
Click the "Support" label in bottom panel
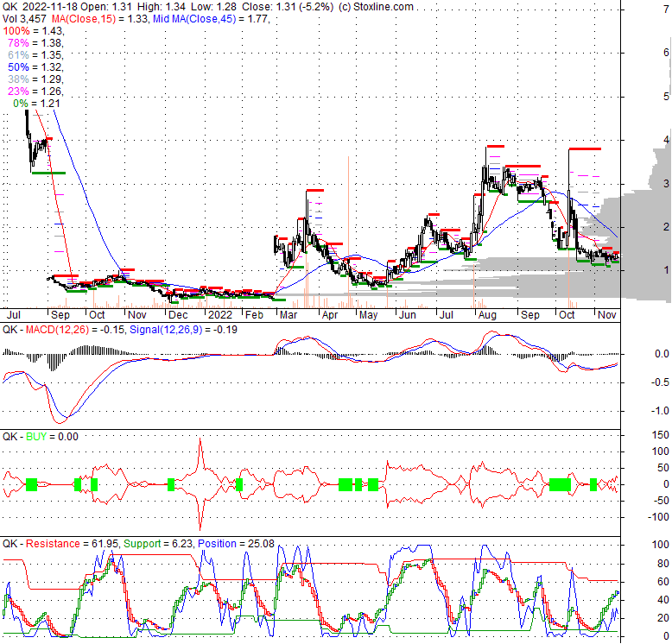(143, 543)
